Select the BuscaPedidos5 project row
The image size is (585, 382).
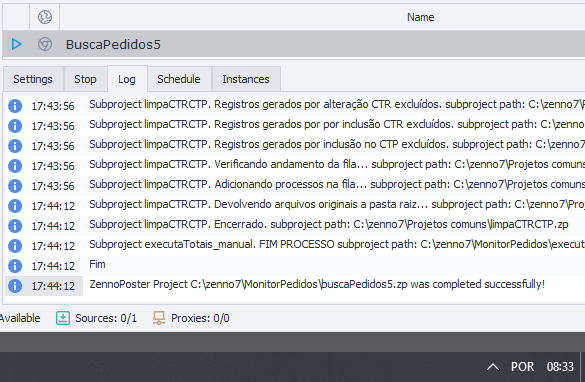(x=294, y=44)
